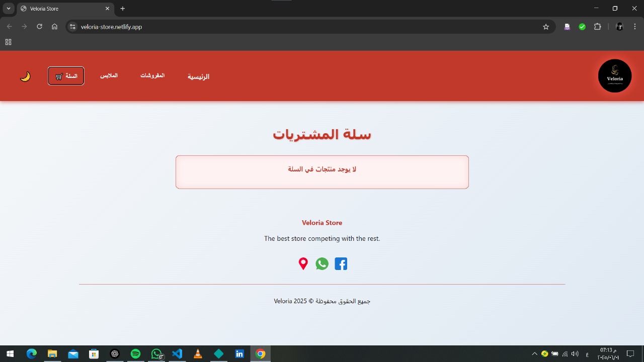Image resolution: width=644 pixels, height=362 pixels.
Task: Open the السلة cart button
Action: [x=66, y=76]
